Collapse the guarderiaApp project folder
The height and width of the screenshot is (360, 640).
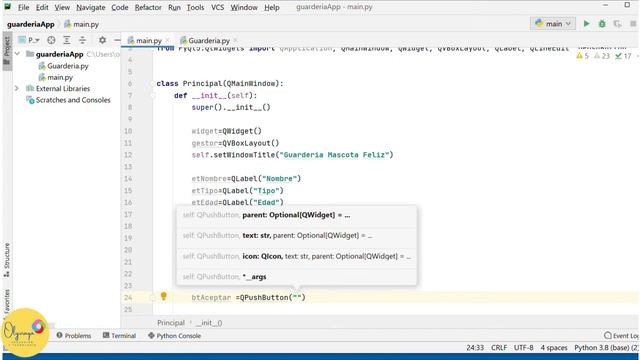point(17,54)
